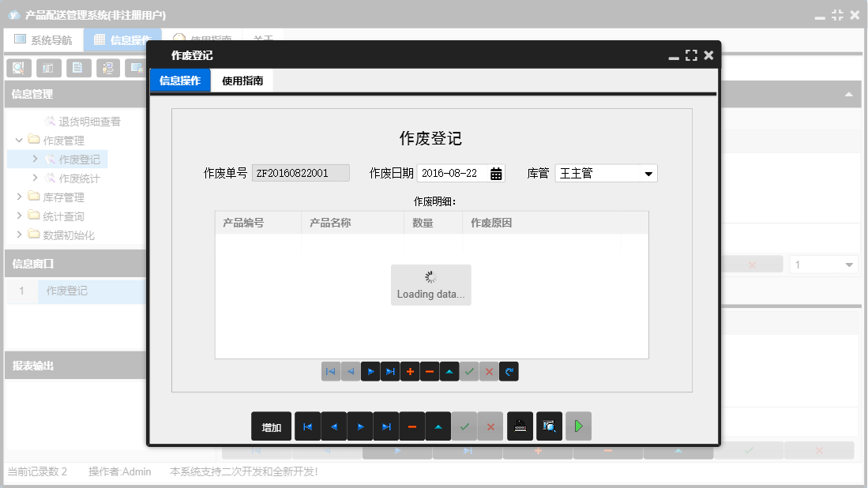Click the 作废单号 input field showing ZF20160822001
868x488 pixels.
coord(300,173)
